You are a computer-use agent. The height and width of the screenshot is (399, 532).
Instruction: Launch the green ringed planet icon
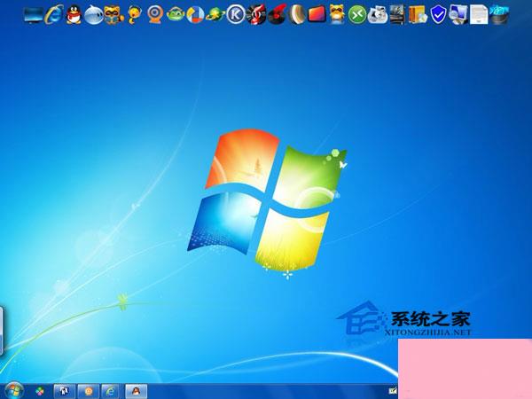click(x=215, y=15)
